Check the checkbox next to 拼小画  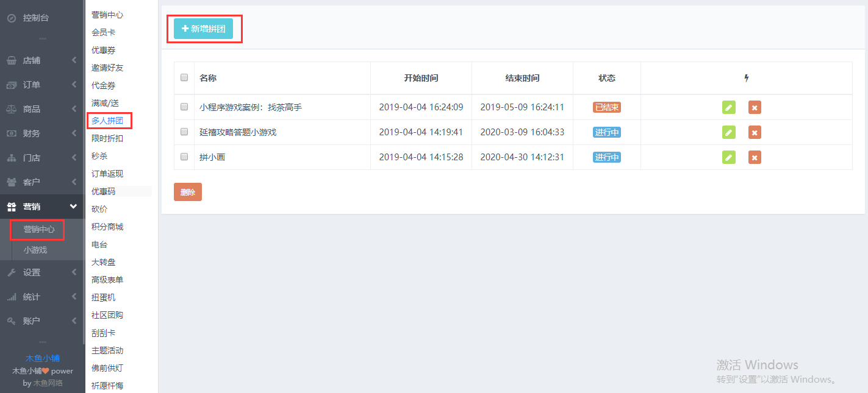click(184, 157)
